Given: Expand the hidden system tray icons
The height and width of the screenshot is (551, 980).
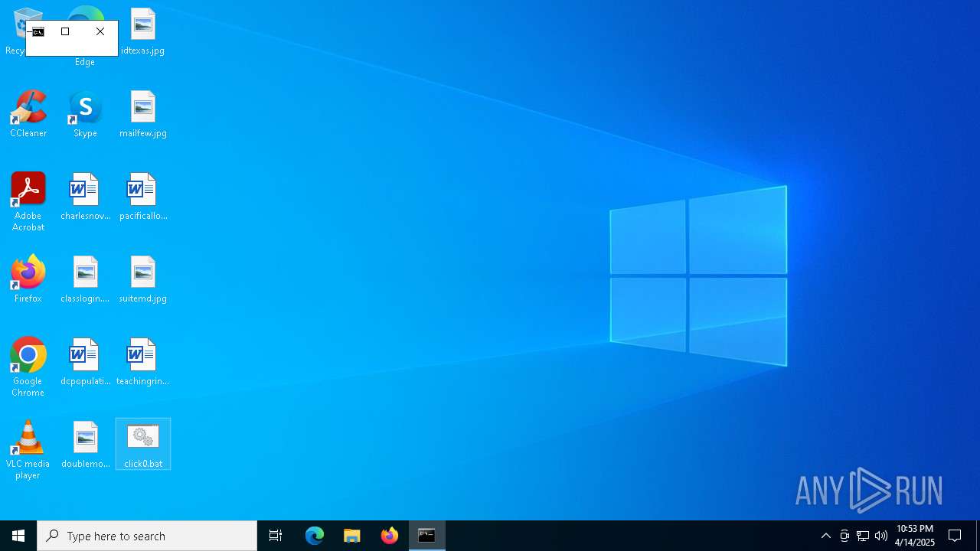Looking at the screenshot, I should 826,536.
